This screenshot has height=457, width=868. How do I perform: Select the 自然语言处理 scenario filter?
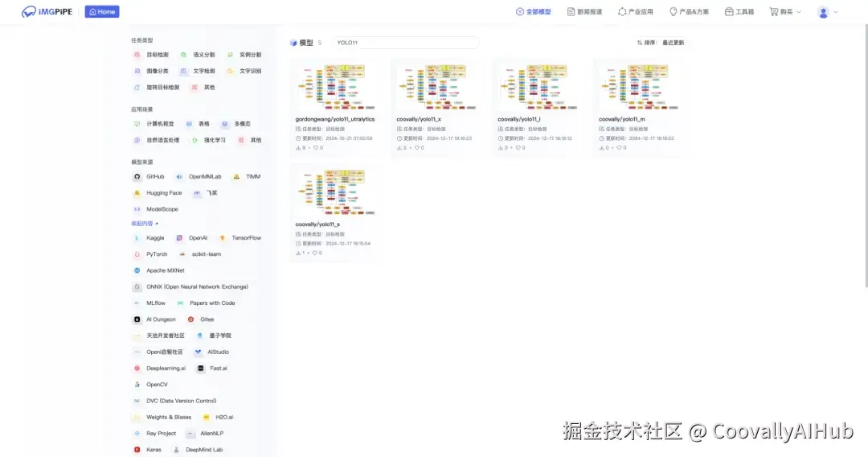(x=157, y=140)
